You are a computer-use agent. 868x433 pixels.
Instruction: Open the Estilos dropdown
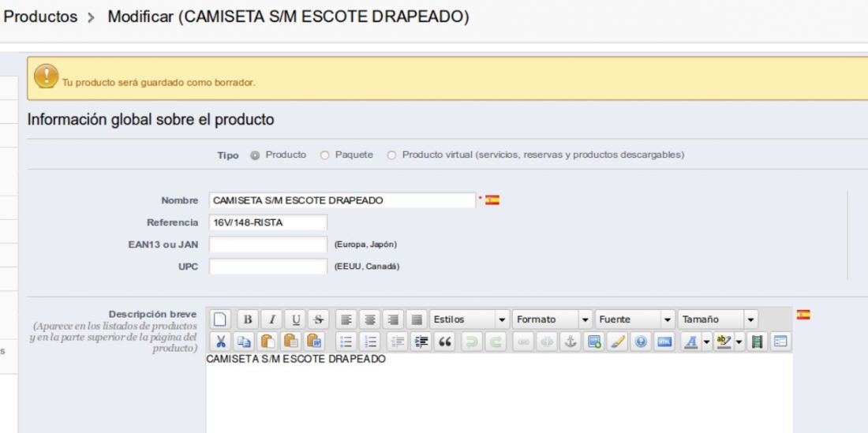click(470, 319)
